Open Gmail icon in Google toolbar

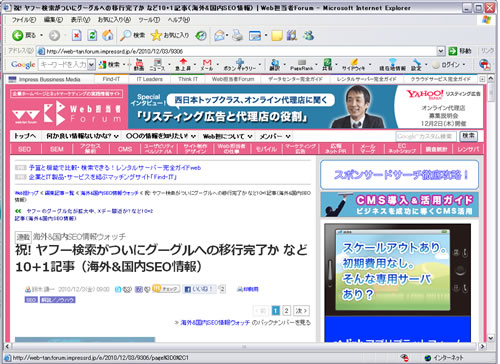coord(207,64)
